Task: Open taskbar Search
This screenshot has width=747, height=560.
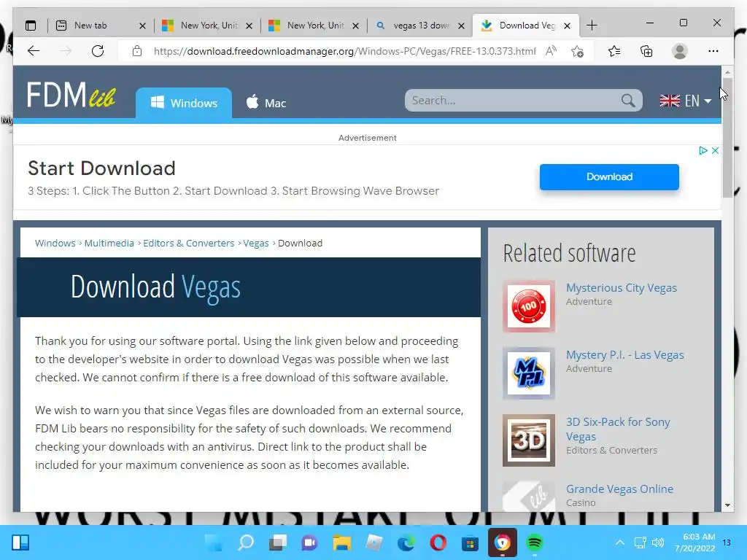Action: [x=246, y=542]
